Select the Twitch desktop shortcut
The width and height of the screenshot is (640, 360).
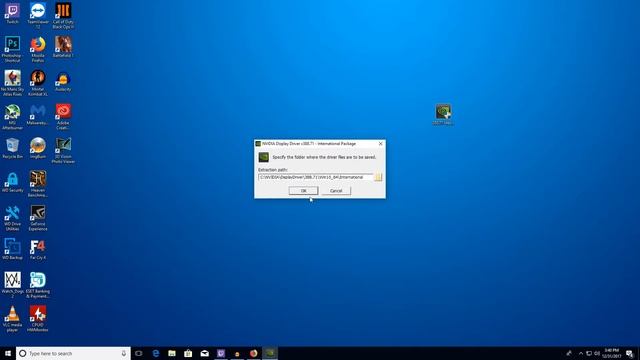click(x=12, y=14)
